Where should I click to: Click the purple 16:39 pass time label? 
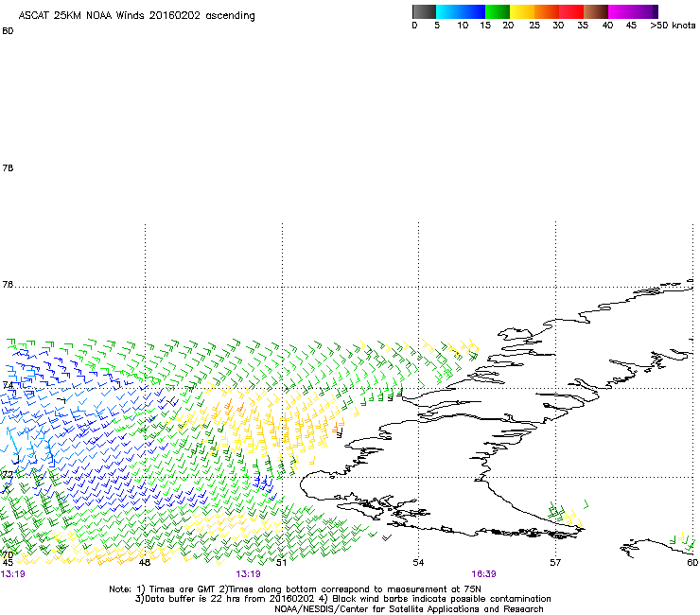(483, 574)
